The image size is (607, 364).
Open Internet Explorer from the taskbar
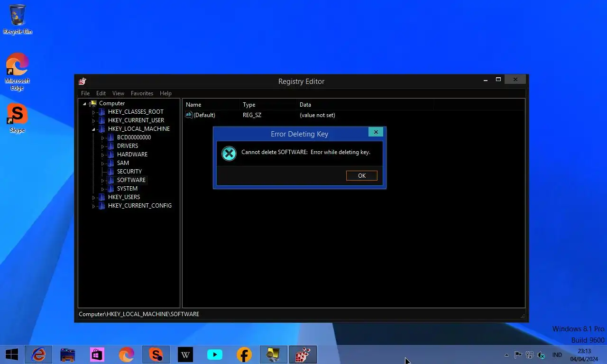pos(38,355)
